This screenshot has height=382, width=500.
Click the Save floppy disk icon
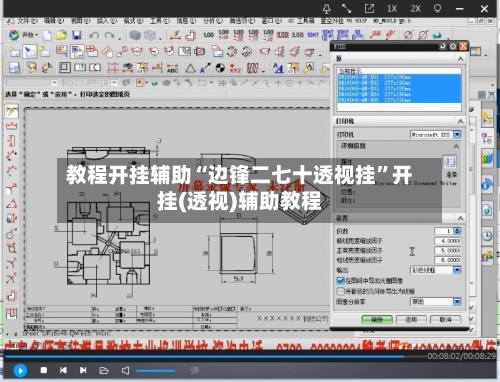pos(77,35)
